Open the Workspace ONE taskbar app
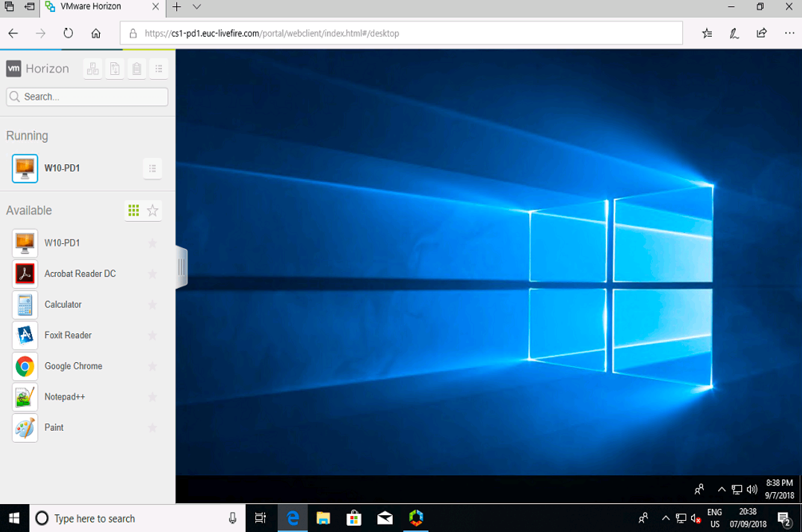The width and height of the screenshot is (802, 532). click(416, 518)
